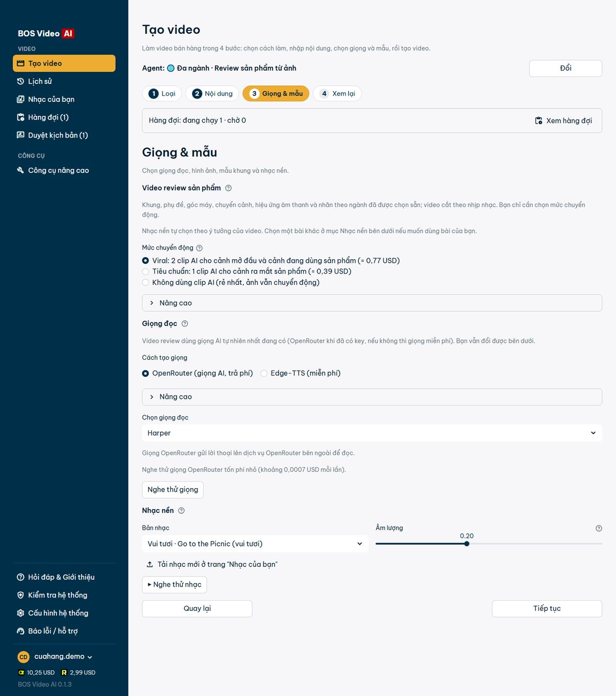This screenshot has width=616, height=696.
Task: Click the help icon beside Nhạc nền heading
Action: click(181, 510)
